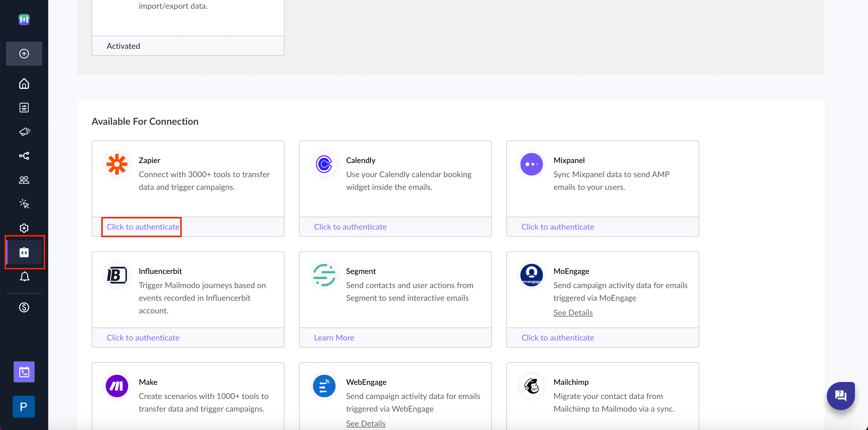Open the P profile avatar menu
Viewport: 868px width, 430px height.
click(x=24, y=406)
